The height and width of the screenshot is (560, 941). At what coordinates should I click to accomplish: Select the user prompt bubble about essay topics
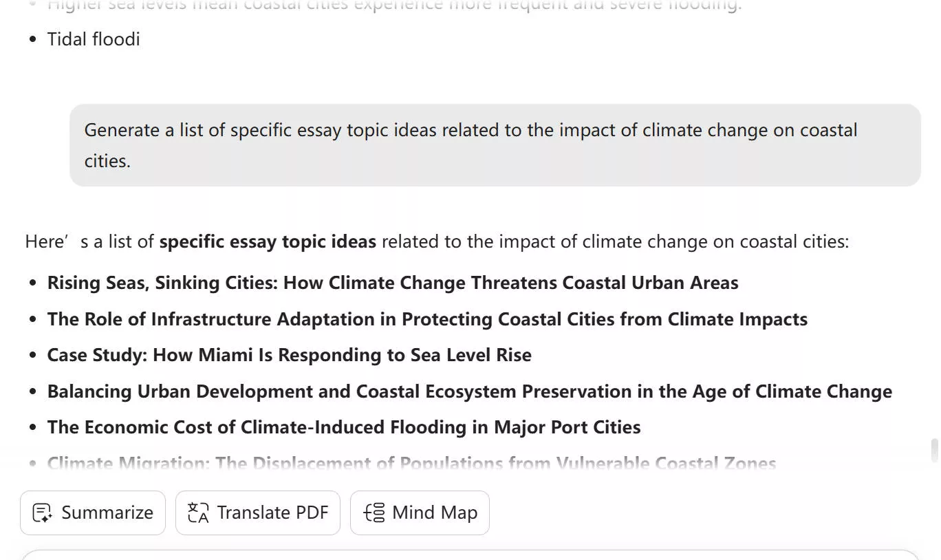tap(495, 145)
